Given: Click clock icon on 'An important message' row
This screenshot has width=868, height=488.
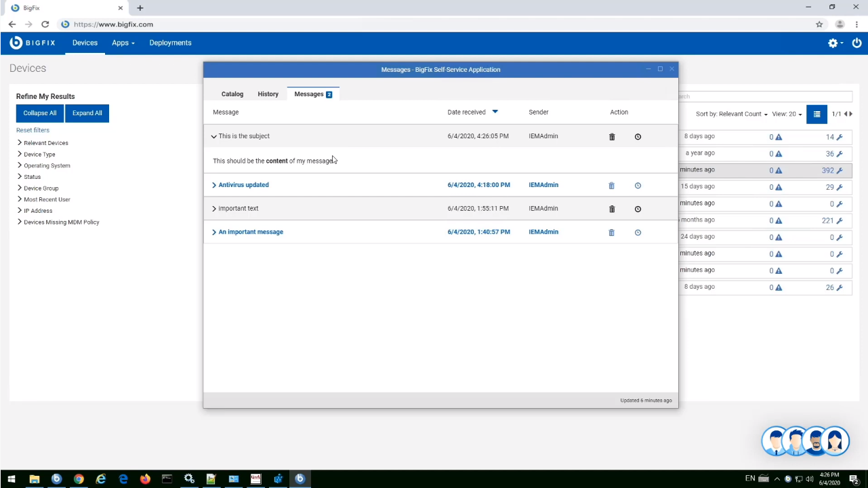Looking at the screenshot, I should click(x=638, y=232).
